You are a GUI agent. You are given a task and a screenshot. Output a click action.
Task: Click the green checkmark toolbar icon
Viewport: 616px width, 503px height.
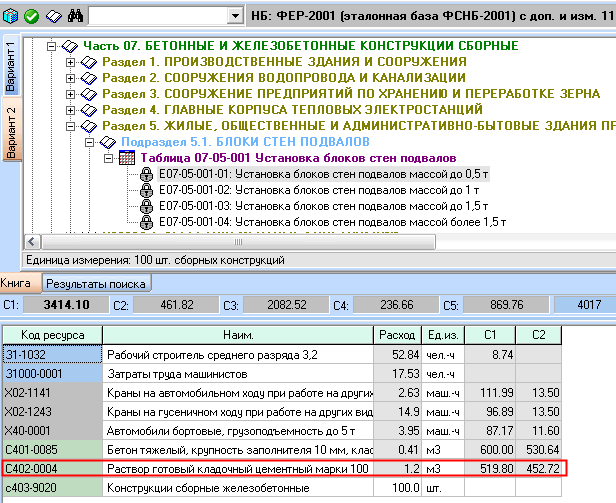[30, 17]
